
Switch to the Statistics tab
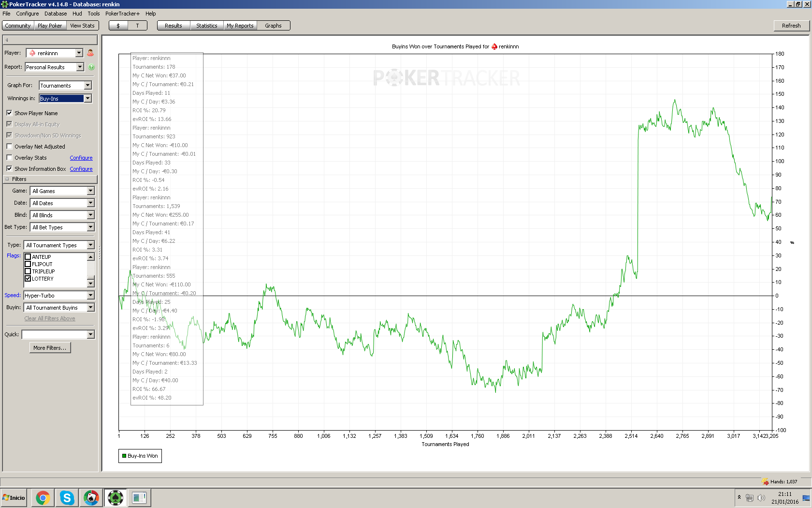click(207, 26)
